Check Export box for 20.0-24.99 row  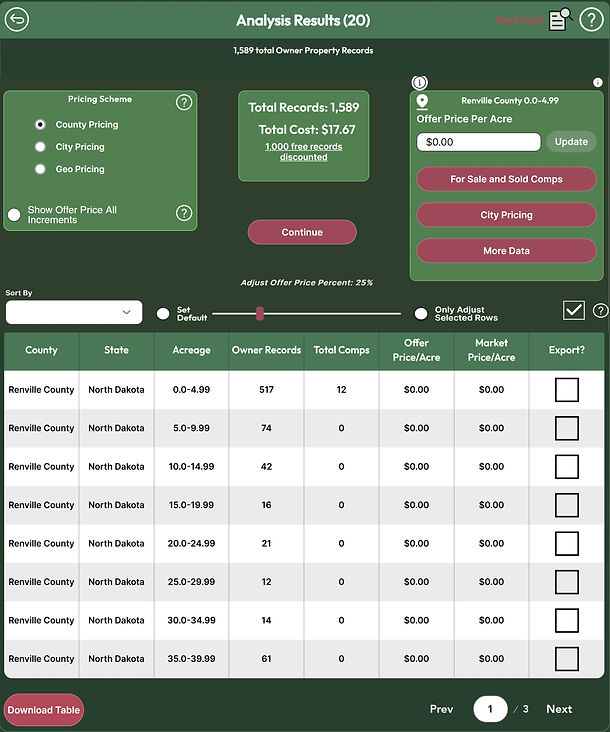coord(567,543)
